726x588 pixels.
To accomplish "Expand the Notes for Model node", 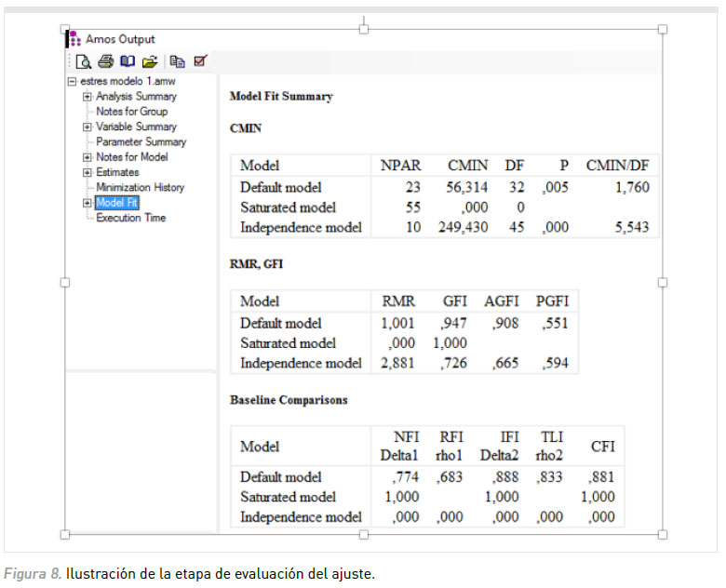I will click(x=87, y=157).
